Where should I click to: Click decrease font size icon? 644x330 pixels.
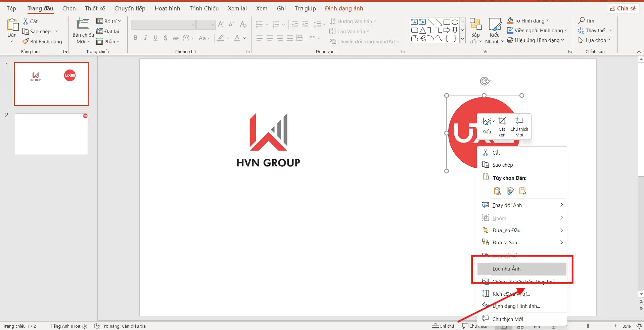pos(231,24)
